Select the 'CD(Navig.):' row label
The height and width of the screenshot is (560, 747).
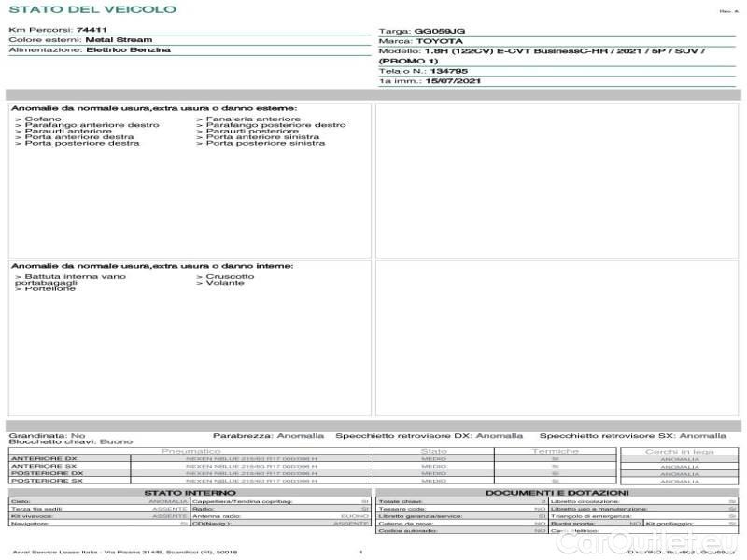pyautogui.click(x=212, y=524)
